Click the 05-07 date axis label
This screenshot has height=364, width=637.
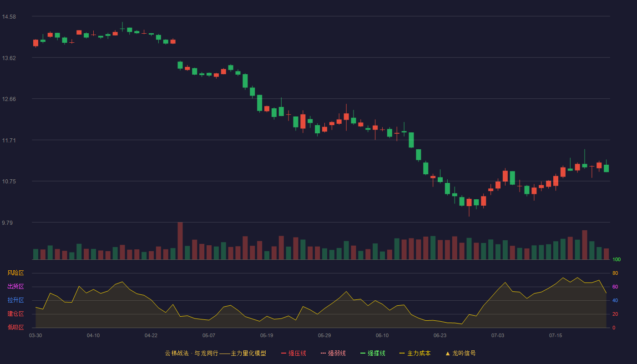[209, 335]
